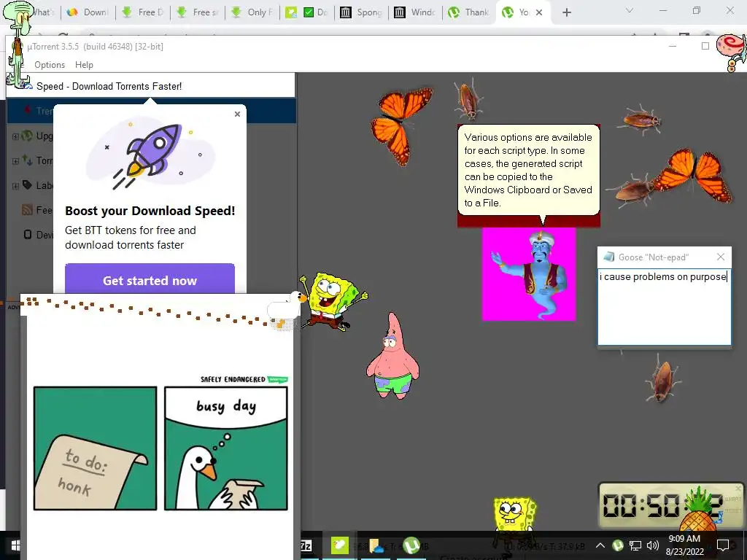Click the cockroach below the Not-epad window
747x560 pixels.
tap(662, 379)
